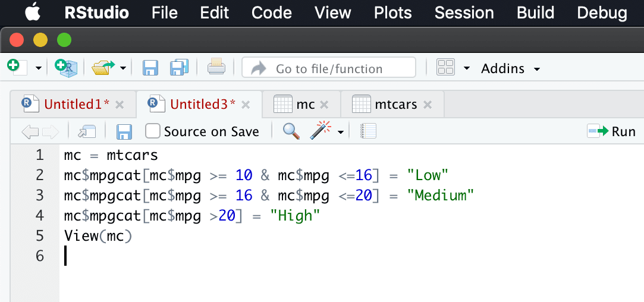Screen dimensions: 644x302
Task: Click the Find/Replace magnifier icon
Action: (291, 131)
